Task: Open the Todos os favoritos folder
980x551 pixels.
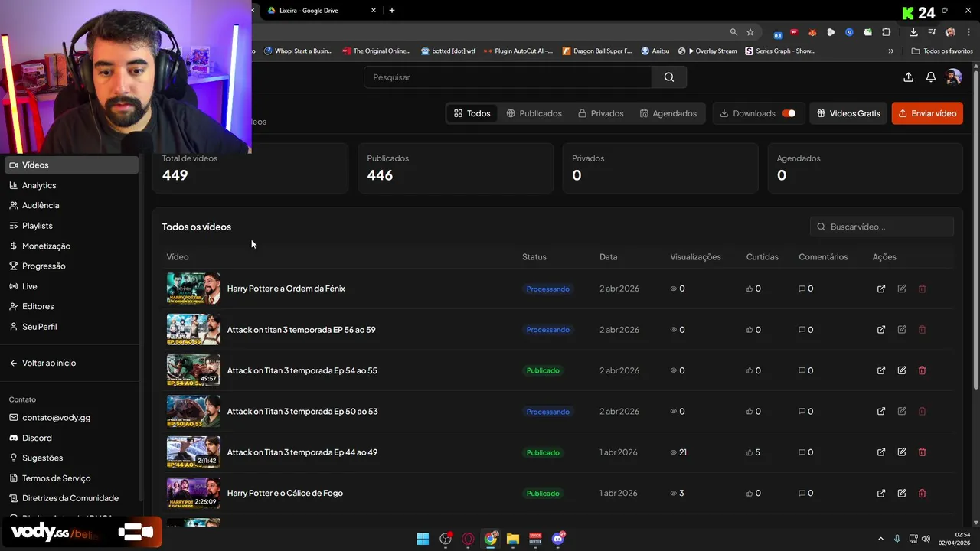Action: (942, 51)
